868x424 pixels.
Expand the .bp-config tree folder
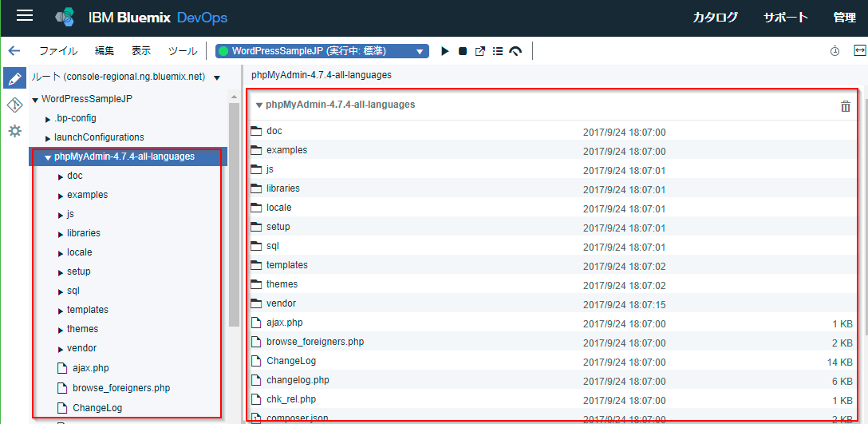pos(48,119)
